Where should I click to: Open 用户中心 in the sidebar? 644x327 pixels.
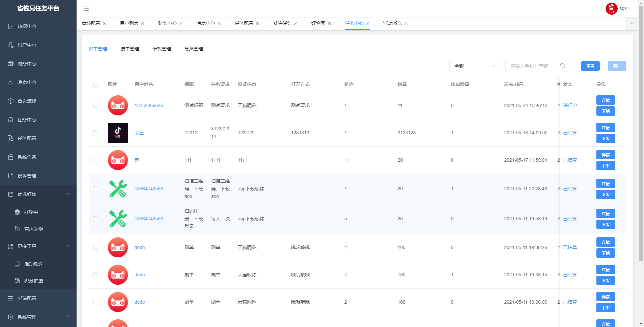click(27, 45)
